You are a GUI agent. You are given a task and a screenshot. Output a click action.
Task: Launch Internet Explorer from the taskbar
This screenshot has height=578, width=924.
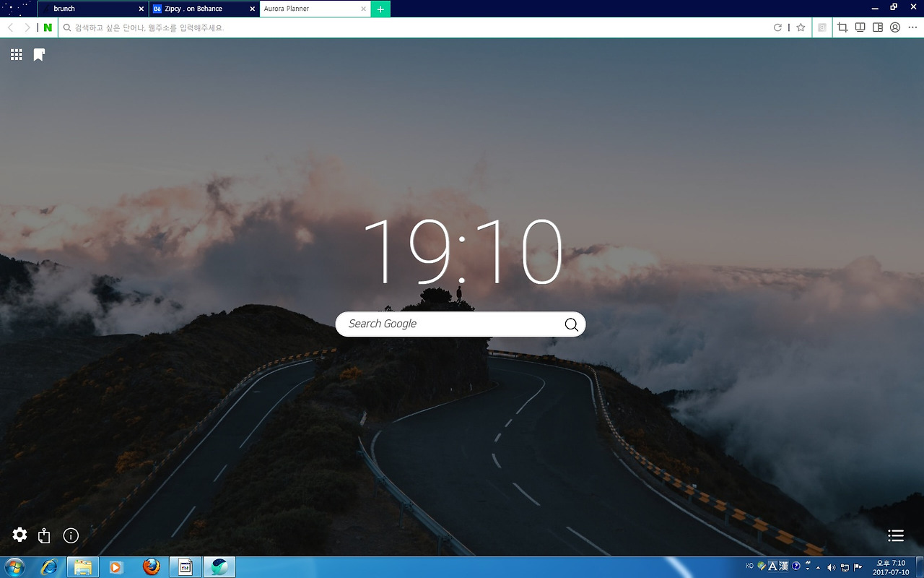(50, 567)
